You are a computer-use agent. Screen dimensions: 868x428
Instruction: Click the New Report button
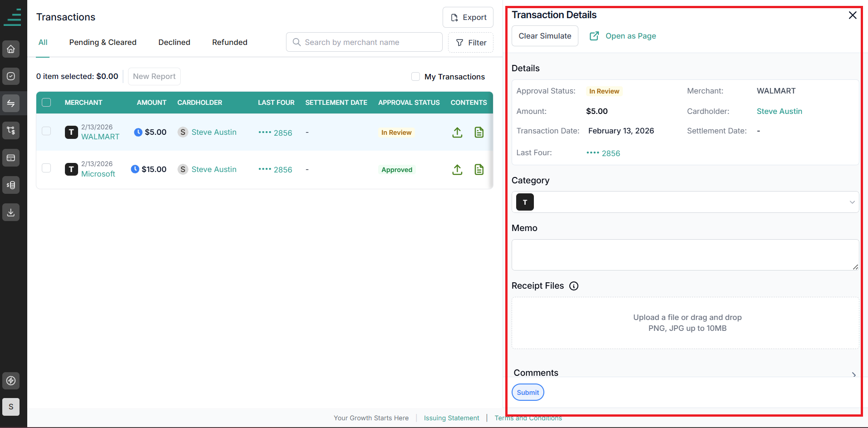click(154, 76)
